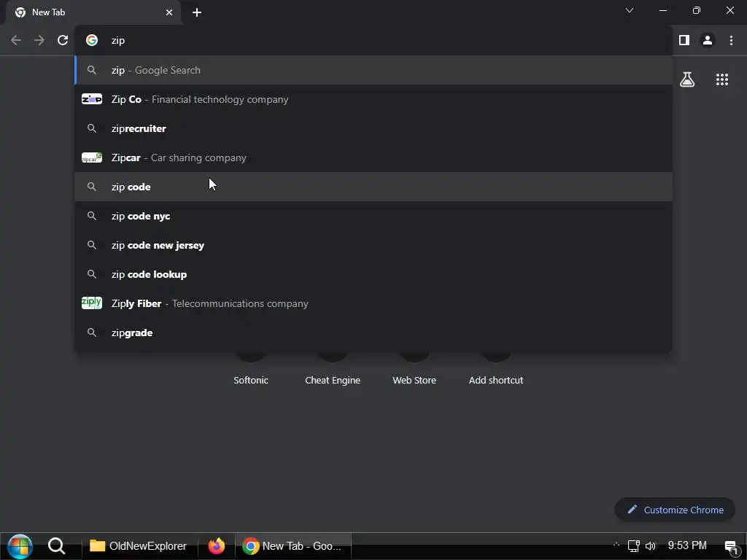
Task: Show hidden tray icons
Action: point(616,544)
